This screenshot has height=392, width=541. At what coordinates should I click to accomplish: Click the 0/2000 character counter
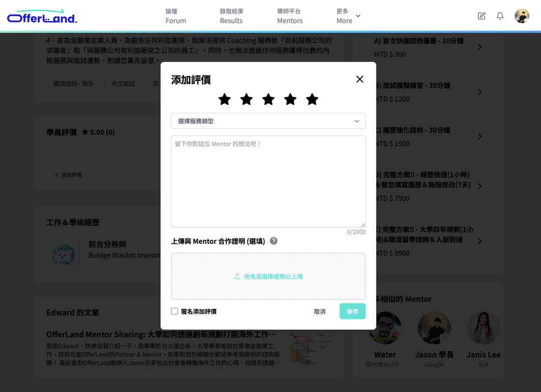click(x=356, y=232)
